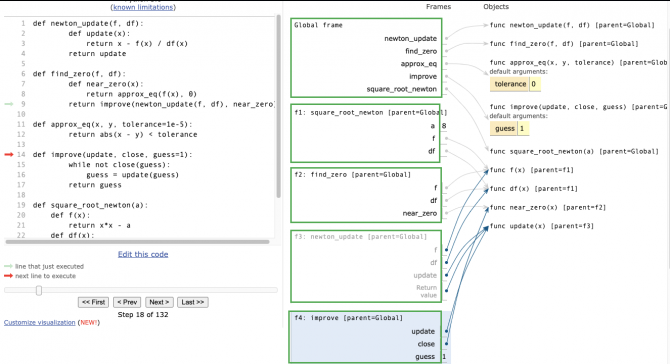Click square_root_newton variable in Global frame

(x=402, y=89)
